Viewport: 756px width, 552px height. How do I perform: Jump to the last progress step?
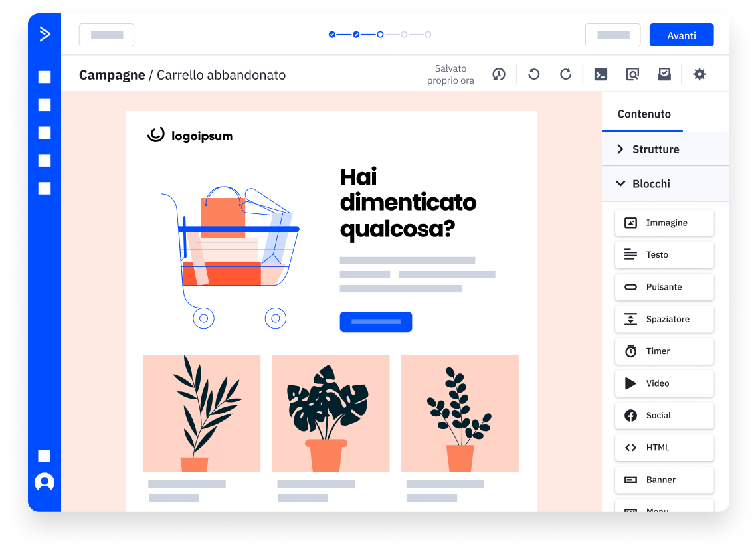428,35
